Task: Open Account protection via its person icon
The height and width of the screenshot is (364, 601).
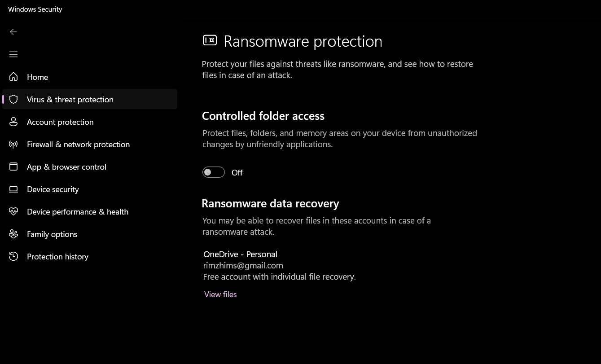Action: pos(13,122)
